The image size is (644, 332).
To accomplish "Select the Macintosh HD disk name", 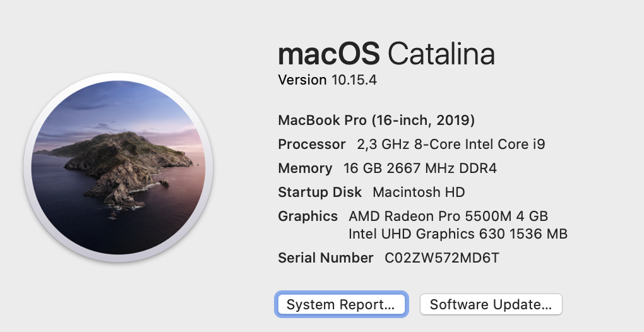I will point(419,192).
